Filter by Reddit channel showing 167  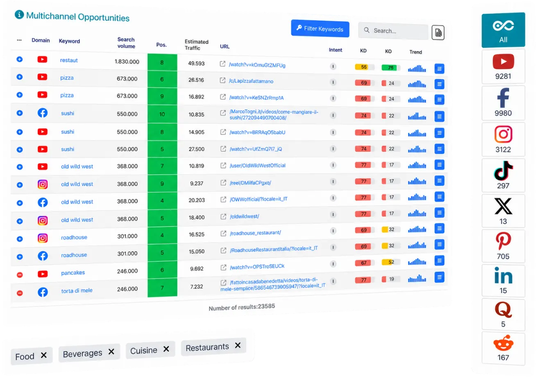503,349
